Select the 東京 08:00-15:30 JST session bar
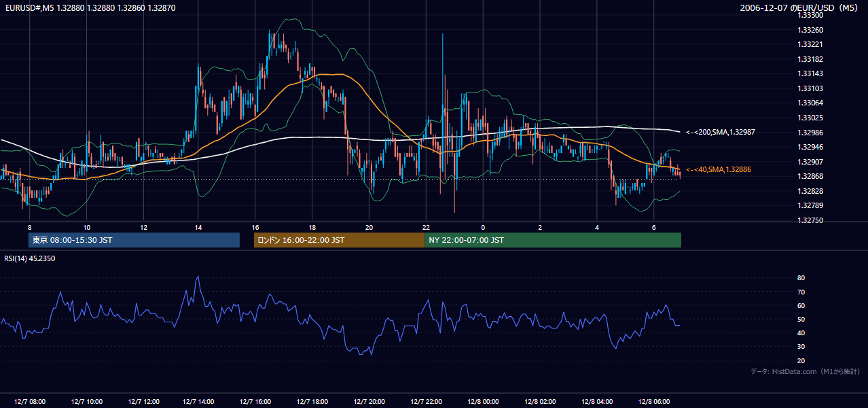 134,240
